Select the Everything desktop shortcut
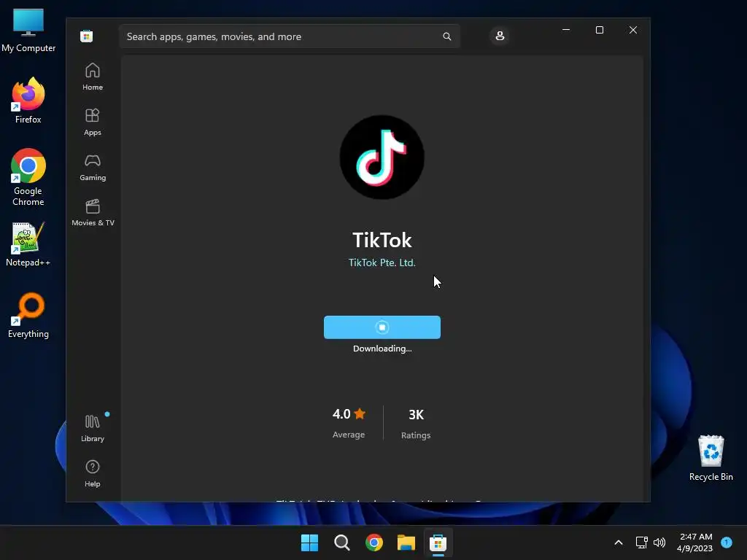Viewport: 747px width, 560px height. coord(28,315)
